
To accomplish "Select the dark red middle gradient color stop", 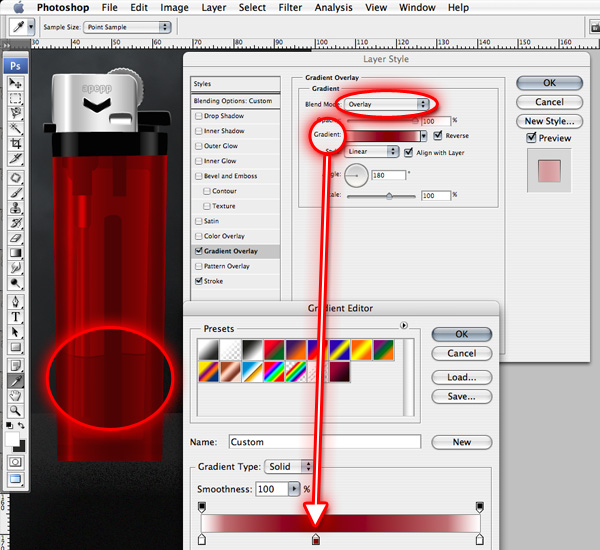I will pos(317,541).
